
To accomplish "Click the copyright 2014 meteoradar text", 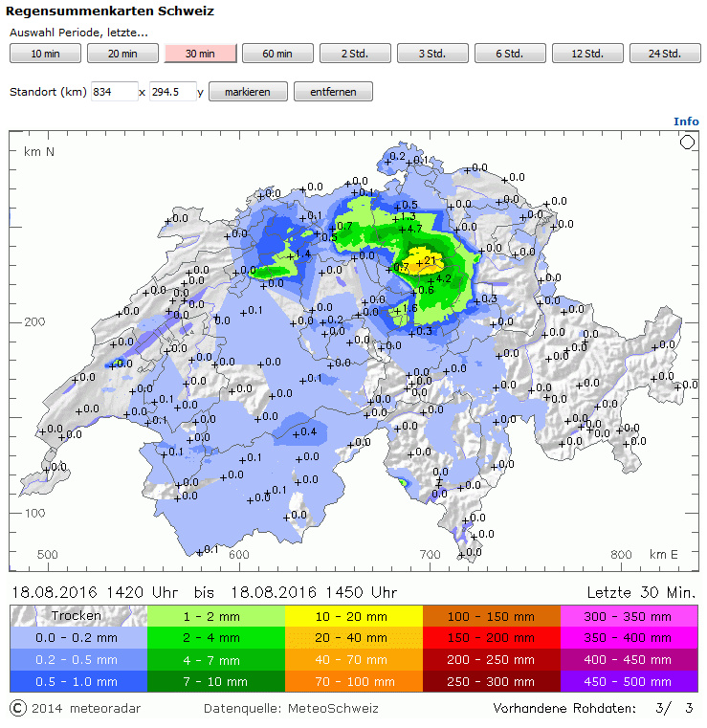I will coord(76,709).
